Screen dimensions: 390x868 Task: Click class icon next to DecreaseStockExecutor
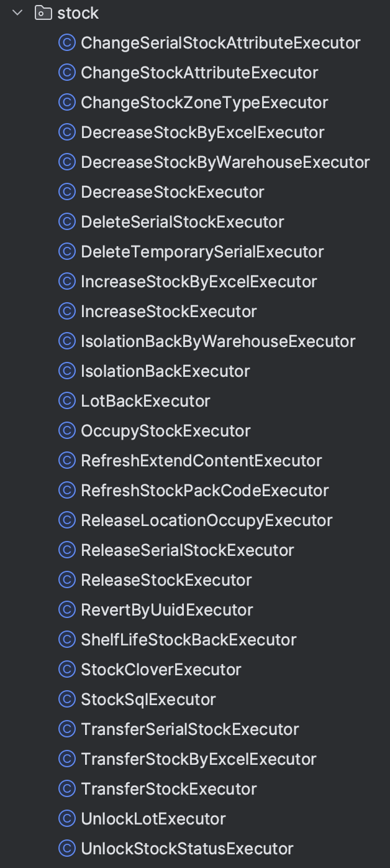[67, 192]
